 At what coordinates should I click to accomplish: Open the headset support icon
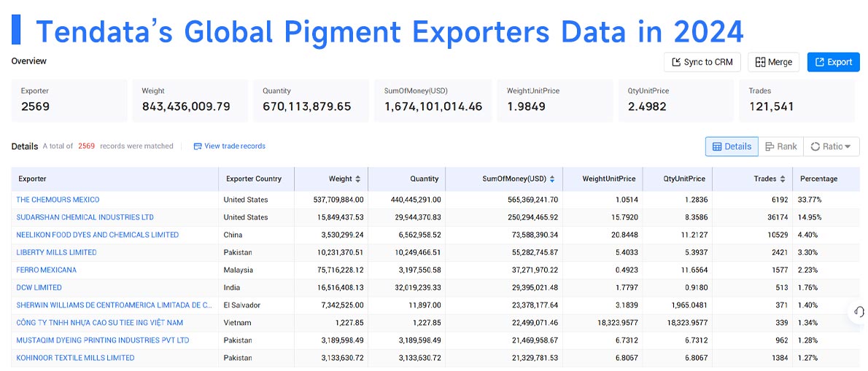(859, 312)
